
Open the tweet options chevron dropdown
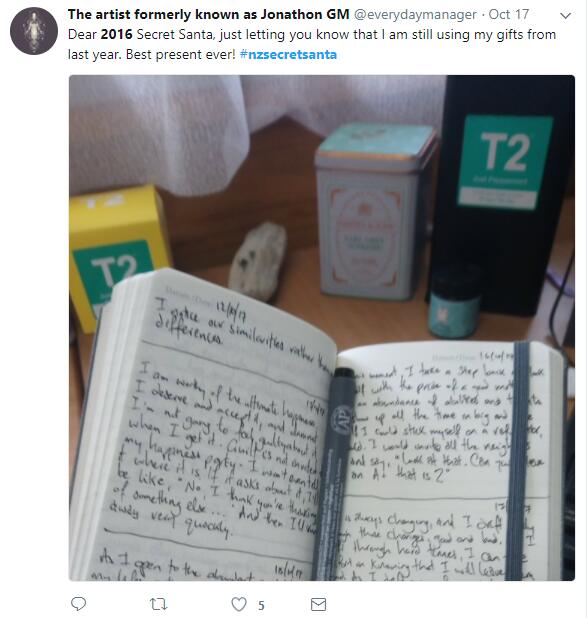(565, 16)
